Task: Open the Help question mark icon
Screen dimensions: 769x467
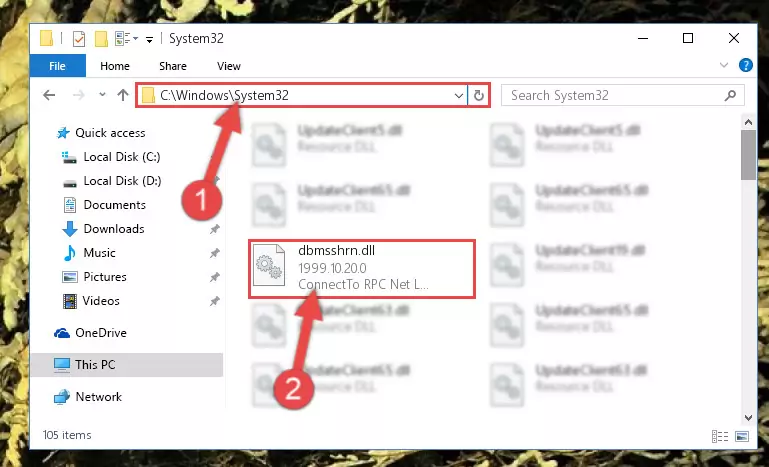Action: pos(745,65)
